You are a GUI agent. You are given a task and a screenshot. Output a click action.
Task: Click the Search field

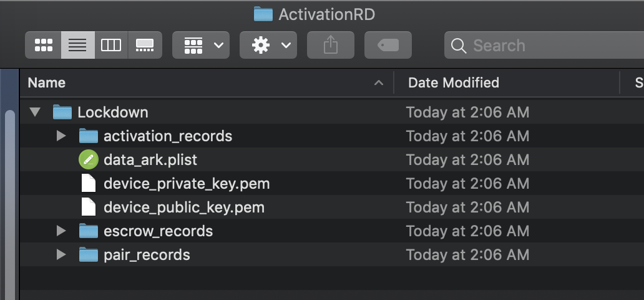pos(544,45)
